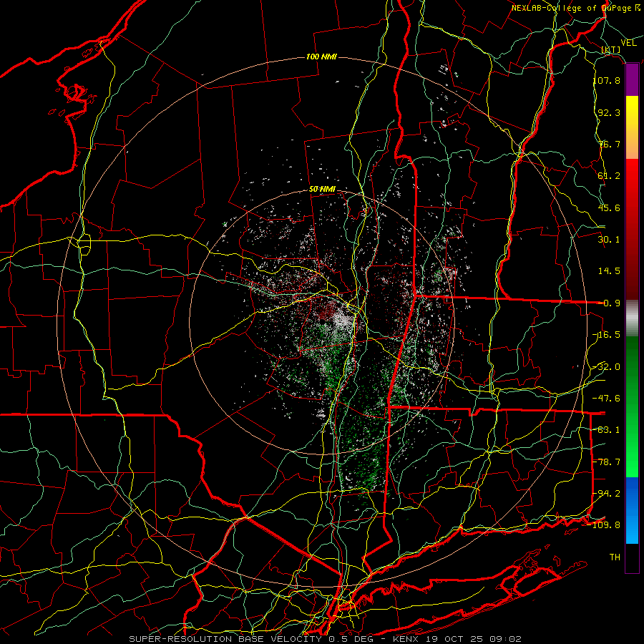The height and width of the screenshot is (644, 644).
Task: Click the KENX 19 OCT 25 09:02 timestamp
Action: 457,639
